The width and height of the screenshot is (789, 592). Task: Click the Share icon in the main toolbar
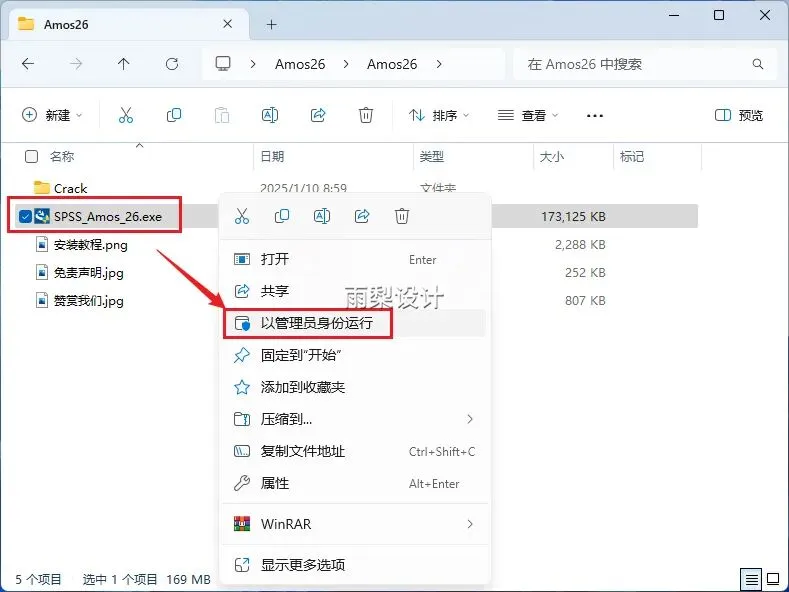(x=318, y=115)
